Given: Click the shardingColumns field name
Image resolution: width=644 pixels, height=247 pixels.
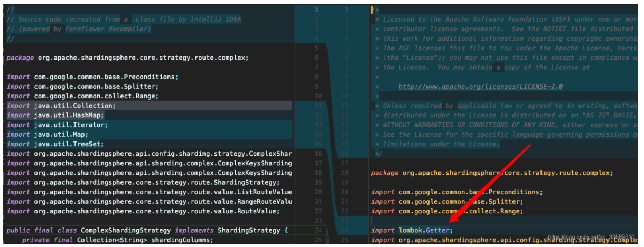Looking at the screenshot, I should click(x=181, y=240).
